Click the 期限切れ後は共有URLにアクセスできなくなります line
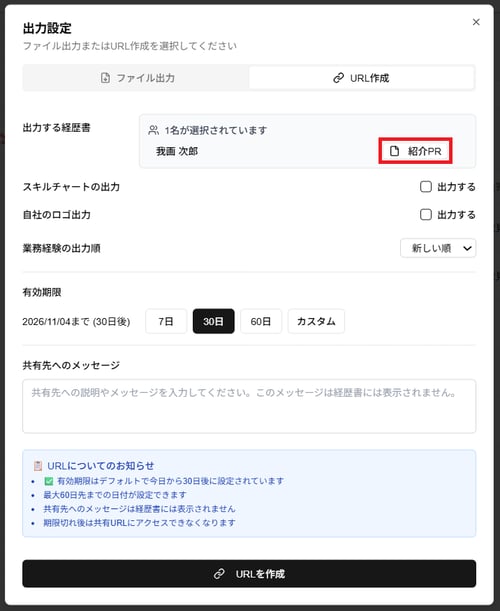 coord(139,523)
